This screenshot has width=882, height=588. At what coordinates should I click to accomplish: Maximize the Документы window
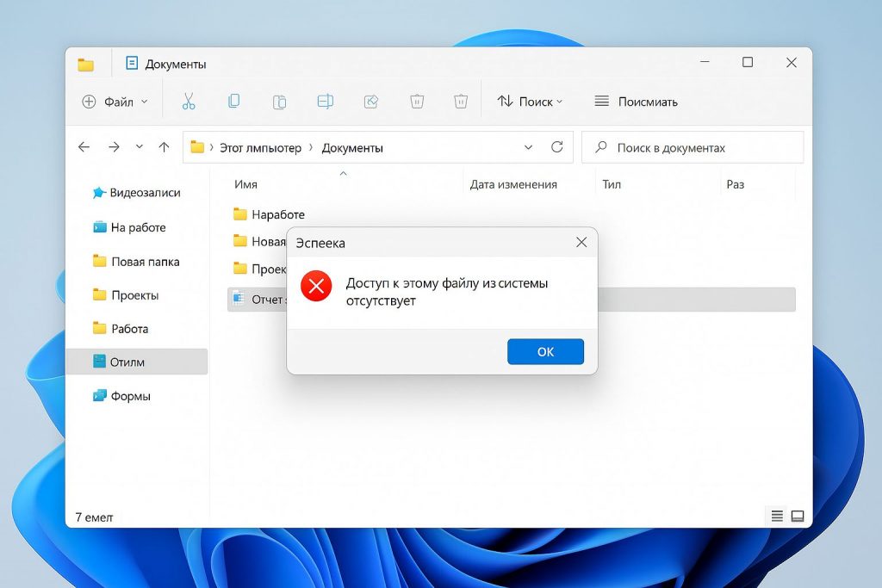(x=748, y=62)
